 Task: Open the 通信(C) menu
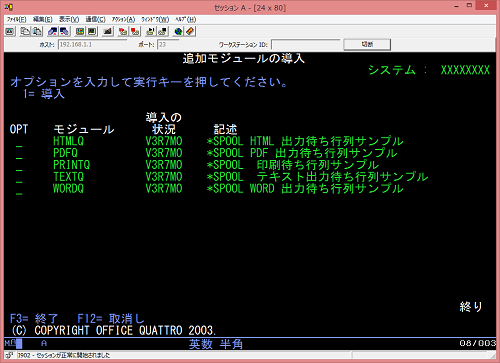point(95,19)
